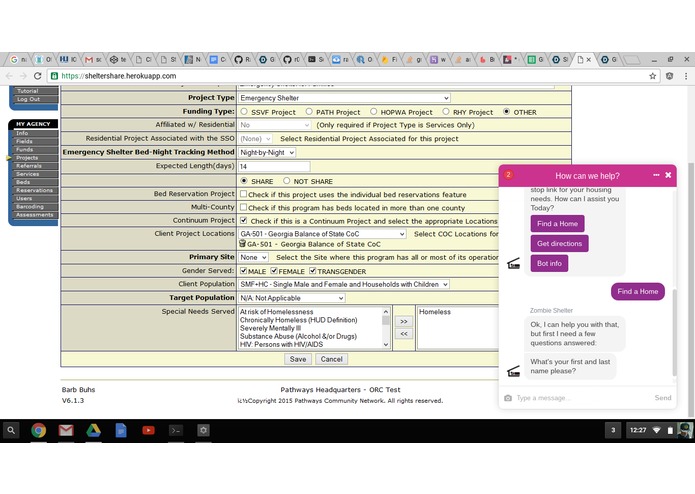Launch Chrome from the shelf
695x494 pixels.
click(38, 430)
